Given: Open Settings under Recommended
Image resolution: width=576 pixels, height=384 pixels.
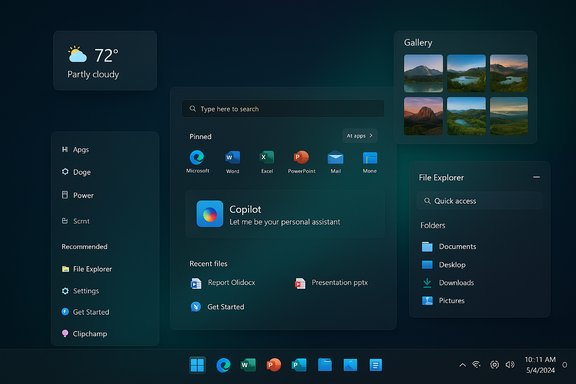Looking at the screenshot, I should (80, 291).
